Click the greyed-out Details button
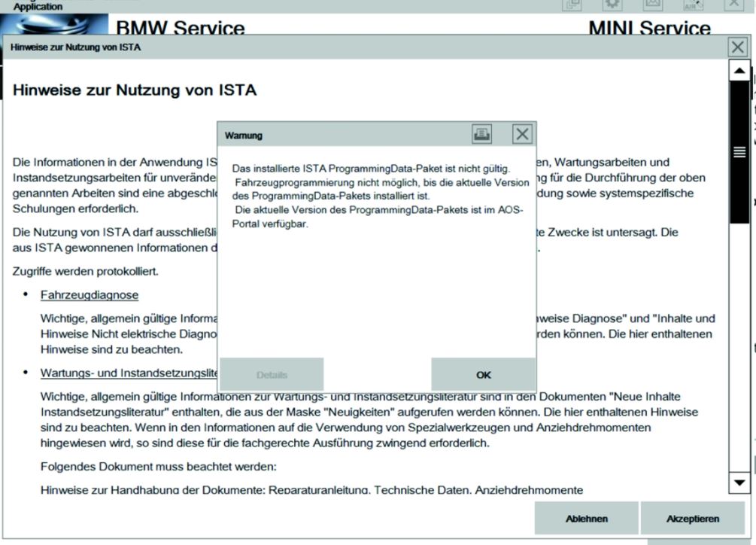The height and width of the screenshot is (545, 756). (x=272, y=374)
